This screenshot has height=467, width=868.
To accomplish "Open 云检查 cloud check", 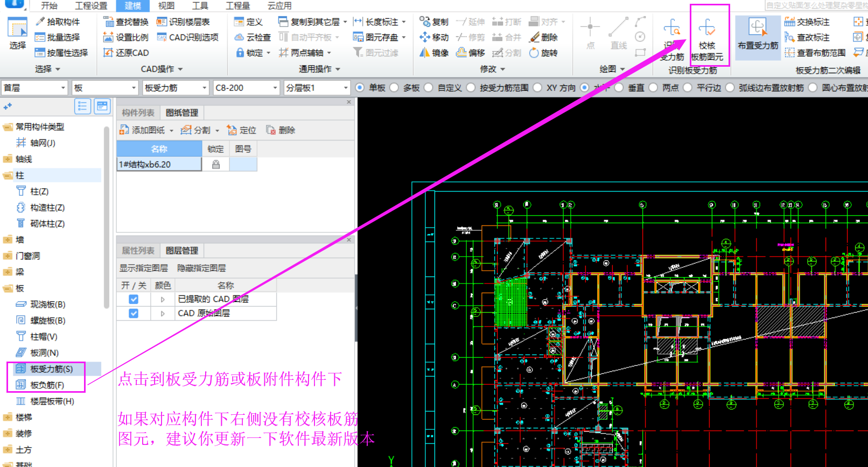I will click(x=253, y=37).
